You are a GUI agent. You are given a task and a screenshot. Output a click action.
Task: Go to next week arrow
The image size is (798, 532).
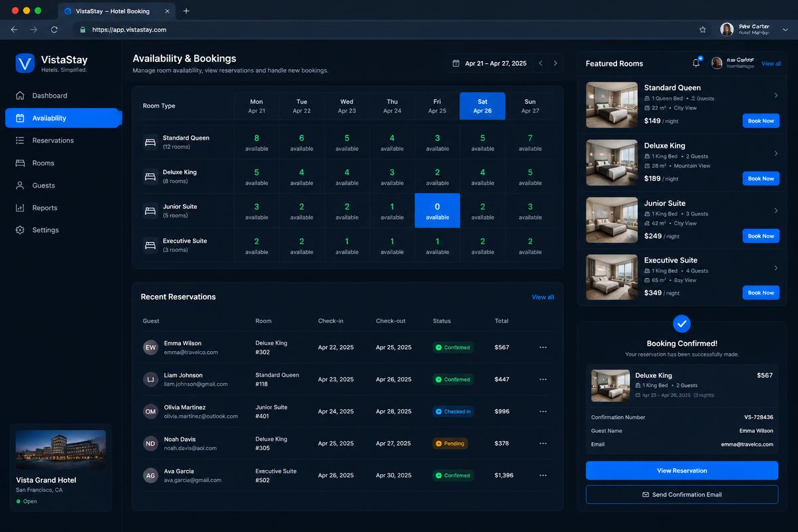click(555, 63)
